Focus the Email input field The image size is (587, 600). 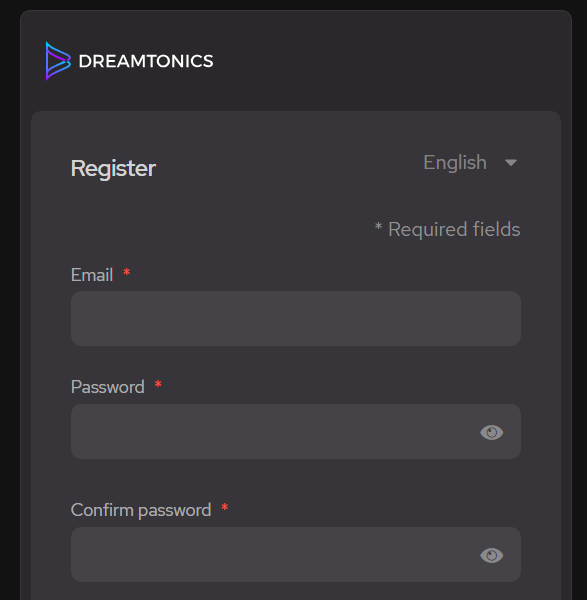click(296, 318)
